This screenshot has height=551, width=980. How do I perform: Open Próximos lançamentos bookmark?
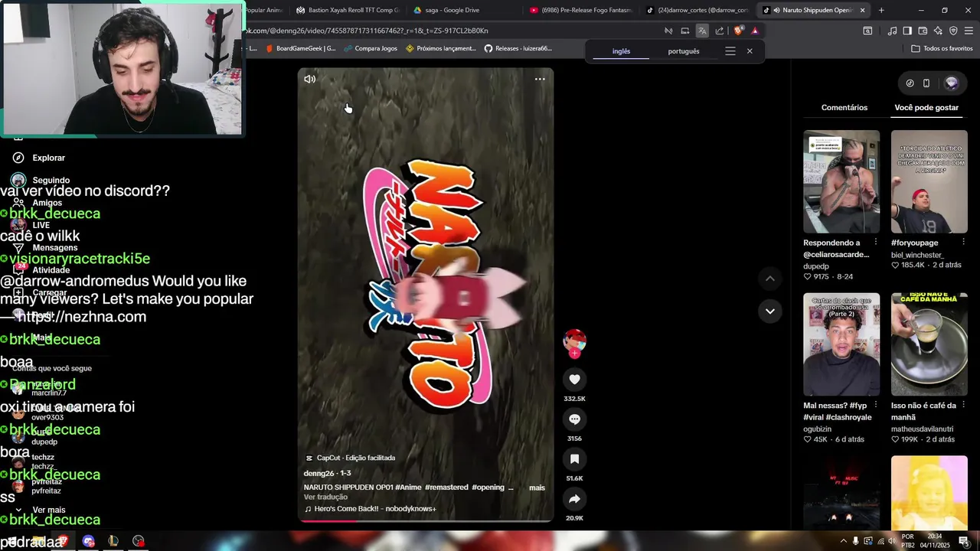coord(441,48)
